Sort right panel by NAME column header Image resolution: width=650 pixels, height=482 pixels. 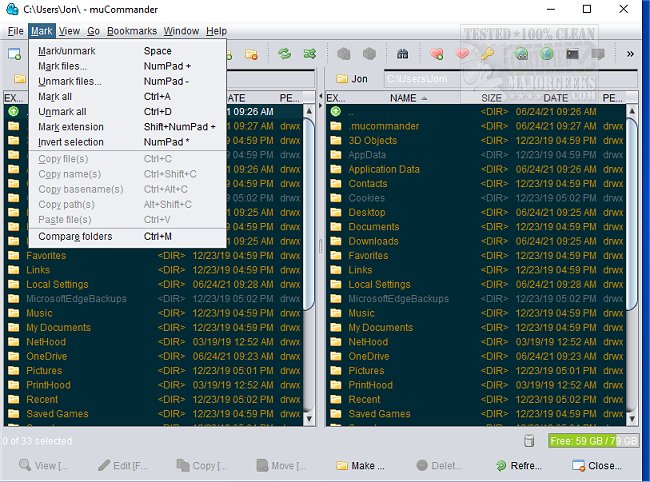click(x=405, y=98)
